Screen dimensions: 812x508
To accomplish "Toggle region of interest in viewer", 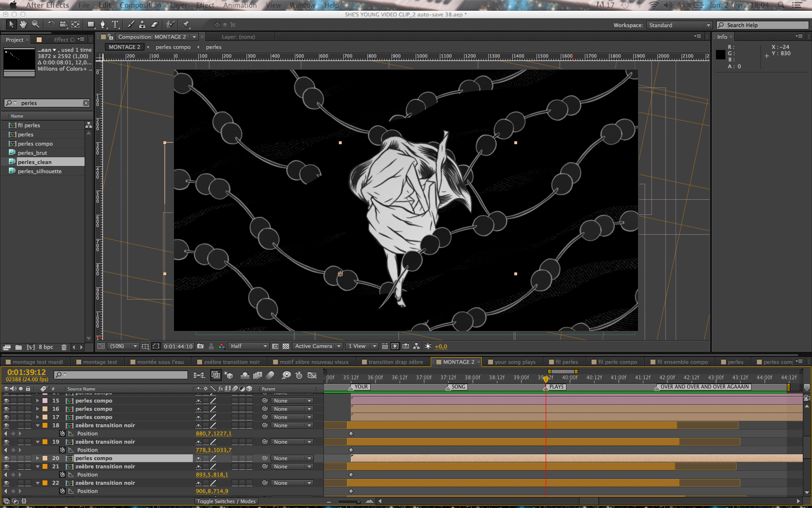I will [275, 346].
